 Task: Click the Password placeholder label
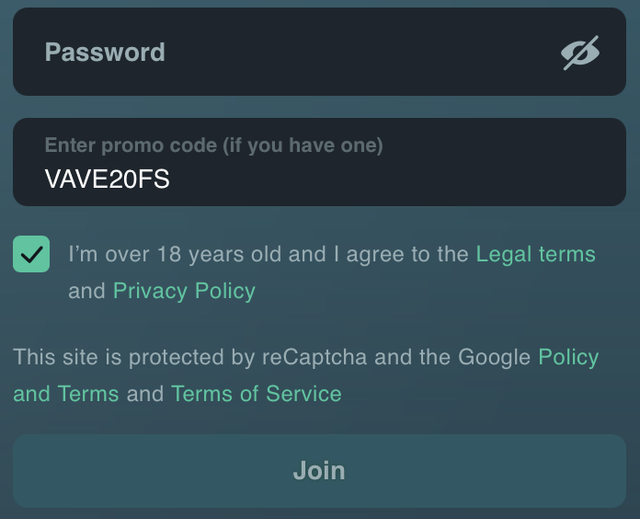[105, 52]
